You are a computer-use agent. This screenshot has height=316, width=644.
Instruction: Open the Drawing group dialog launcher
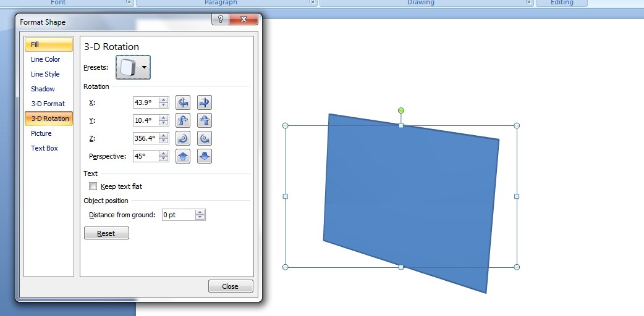528,2
